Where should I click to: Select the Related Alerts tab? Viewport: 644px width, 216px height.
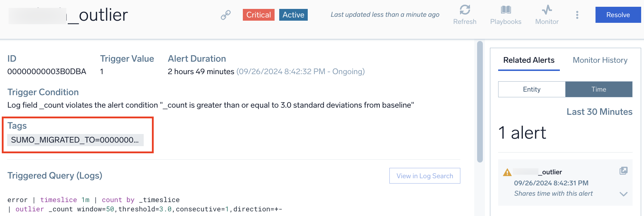click(x=529, y=60)
